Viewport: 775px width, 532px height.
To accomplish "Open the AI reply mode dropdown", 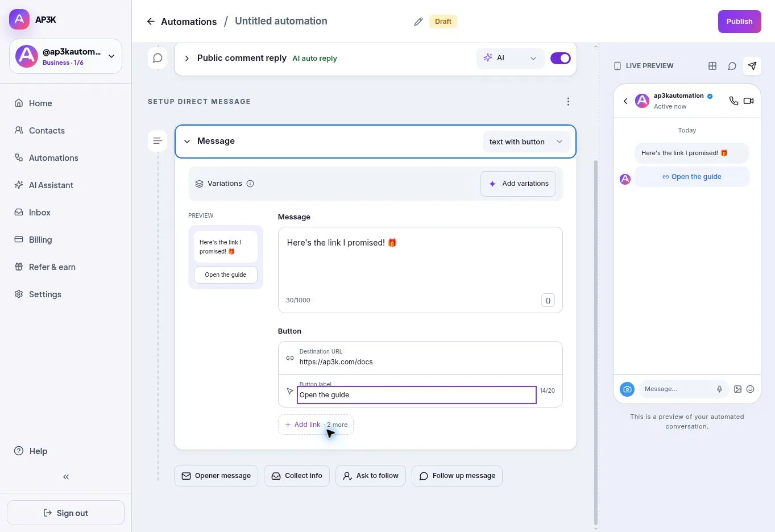I will [510, 58].
